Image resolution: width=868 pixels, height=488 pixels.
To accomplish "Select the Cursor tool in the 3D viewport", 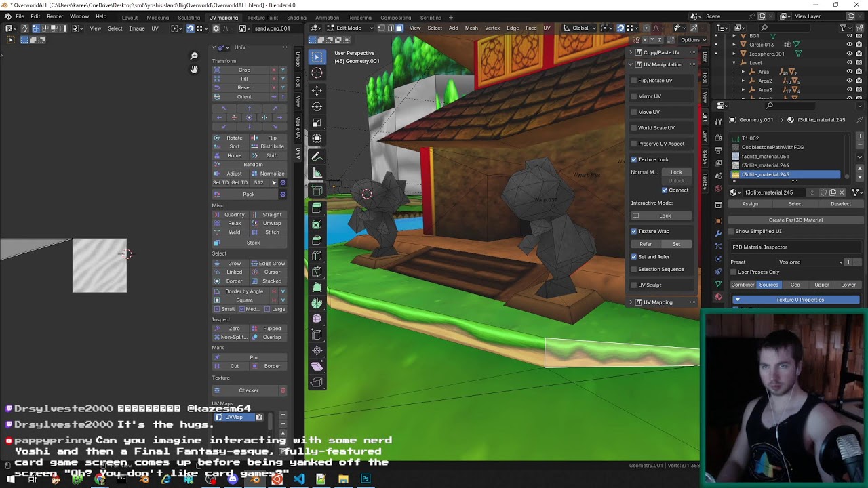I will click(x=317, y=73).
